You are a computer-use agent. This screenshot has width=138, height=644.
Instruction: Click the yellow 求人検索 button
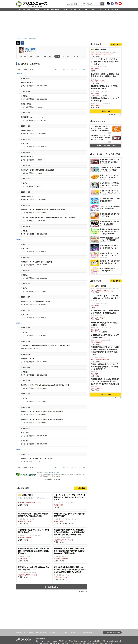[80, 488]
